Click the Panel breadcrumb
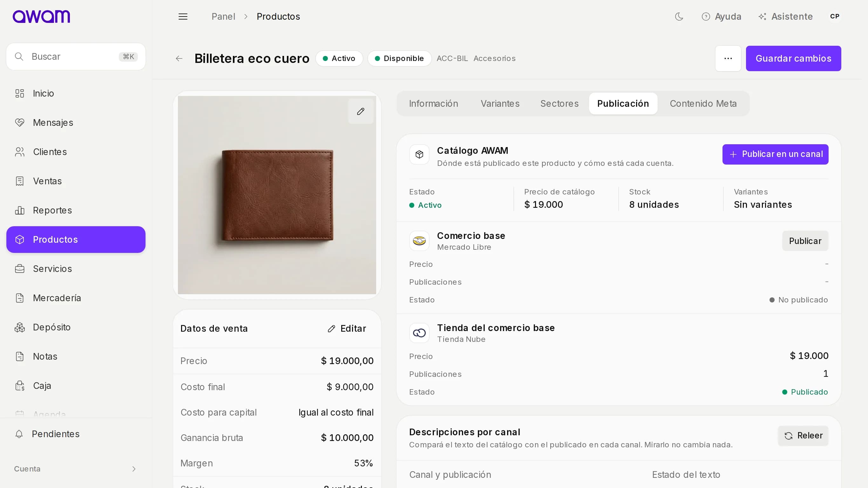This screenshot has width=868, height=488. (223, 17)
